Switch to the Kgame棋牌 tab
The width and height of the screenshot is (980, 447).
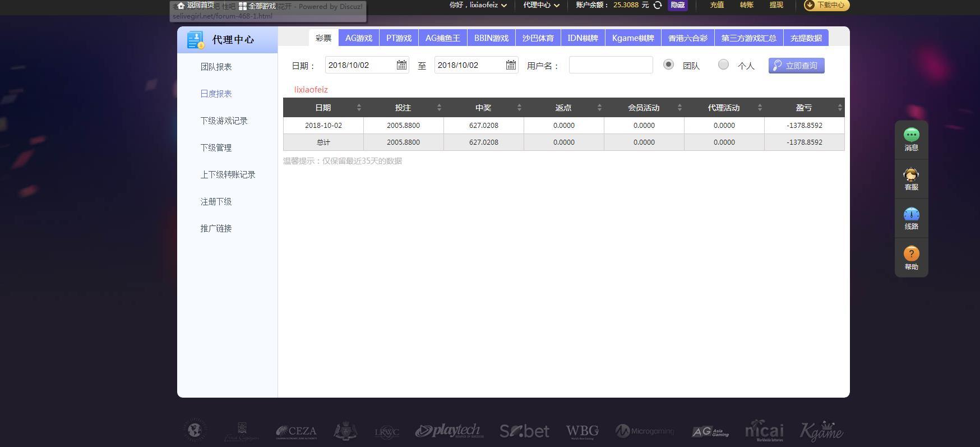coord(633,38)
